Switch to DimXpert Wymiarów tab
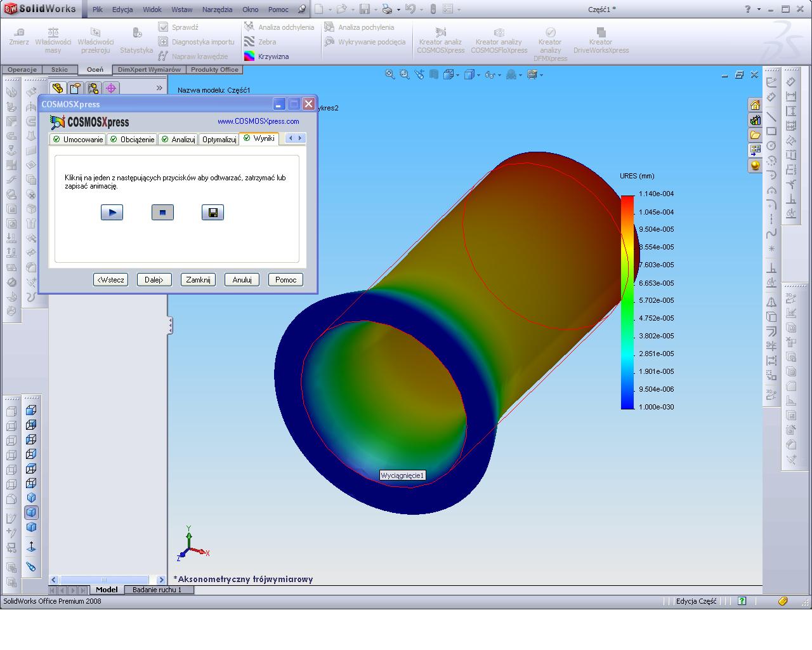812x650 pixels. (x=149, y=70)
